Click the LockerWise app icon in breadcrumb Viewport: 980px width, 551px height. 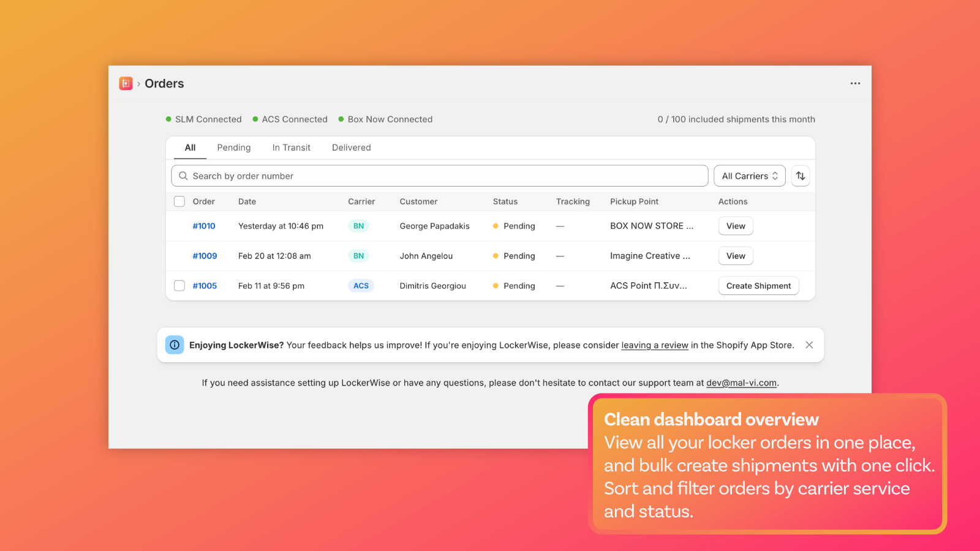coord(126,83)
